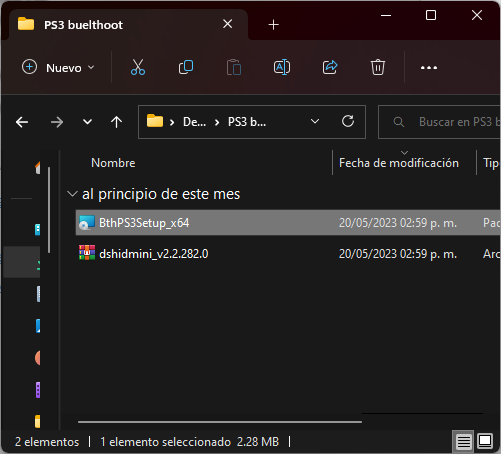This screenshot has height=454, width=501.
Task: Select the dshidmini_v2.2.282.0 file name
Action: (154, 254)
